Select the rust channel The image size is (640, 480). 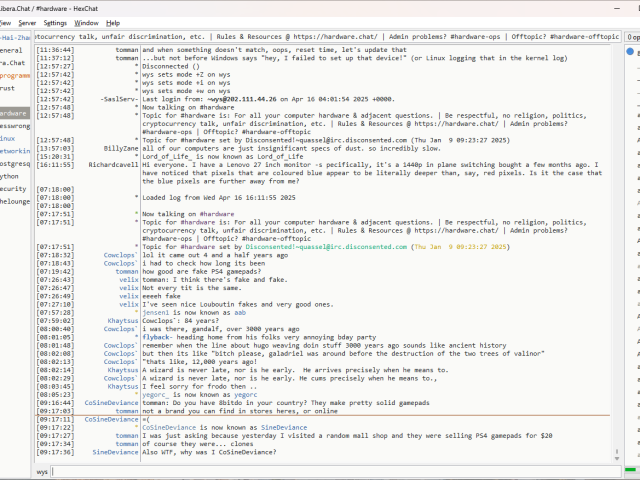(8, 88)
